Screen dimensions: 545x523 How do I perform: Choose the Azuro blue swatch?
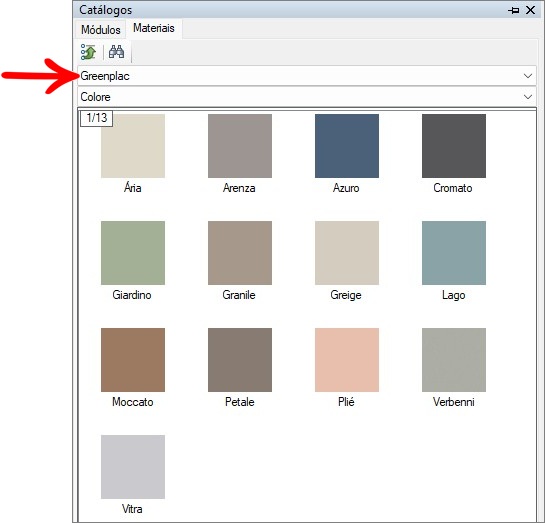pos(347,146)
